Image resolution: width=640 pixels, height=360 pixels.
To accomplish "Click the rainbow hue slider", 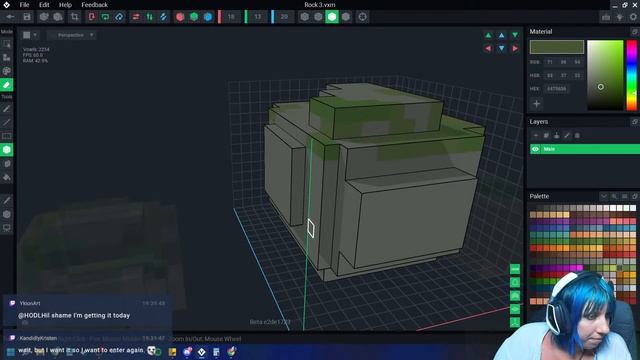I will (631, 75).
